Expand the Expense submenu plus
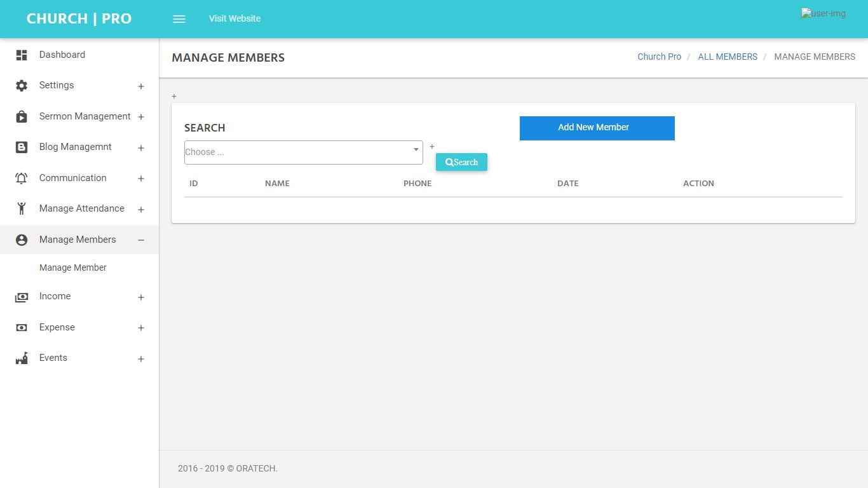This screenshot has height=488, width=868. (141, 328)
